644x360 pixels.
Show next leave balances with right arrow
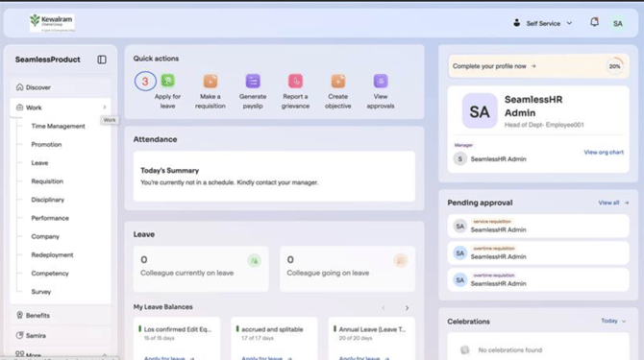tap(407, 308)
